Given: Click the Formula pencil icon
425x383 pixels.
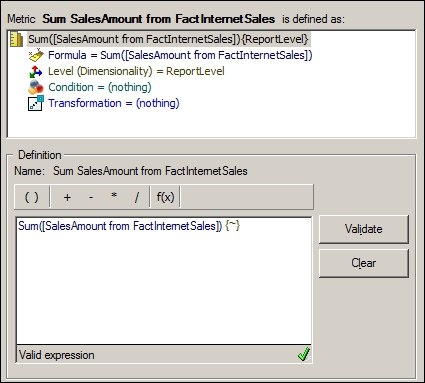Looking at the screenshot, I should click(36, 55).
